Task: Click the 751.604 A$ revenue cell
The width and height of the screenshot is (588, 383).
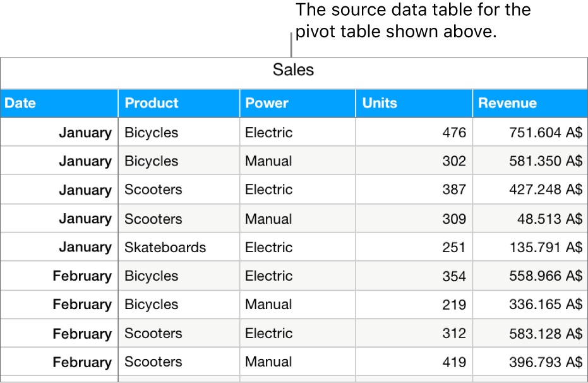Action: (546, 133)
